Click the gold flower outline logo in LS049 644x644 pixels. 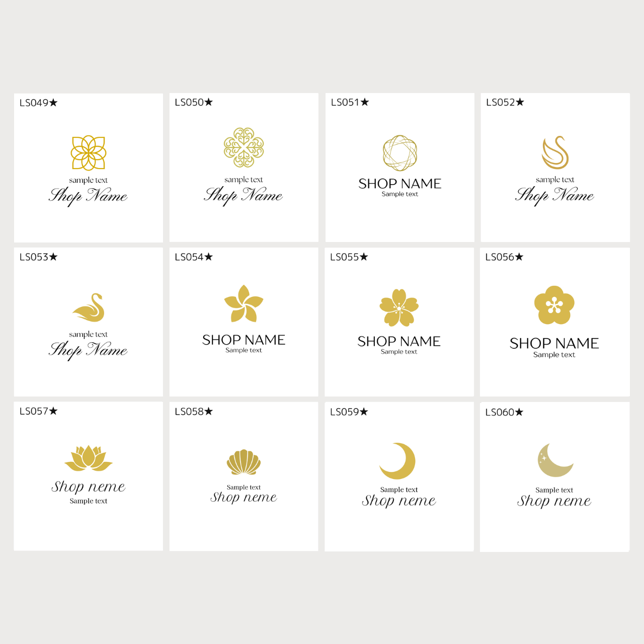click(x=89, y=152)
